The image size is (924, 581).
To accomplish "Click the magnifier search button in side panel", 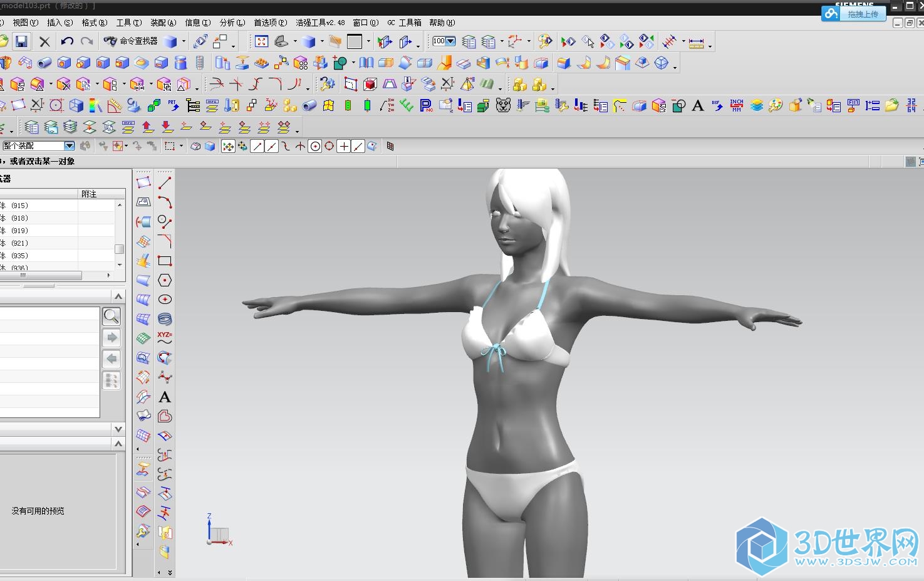I will point(112,317).
